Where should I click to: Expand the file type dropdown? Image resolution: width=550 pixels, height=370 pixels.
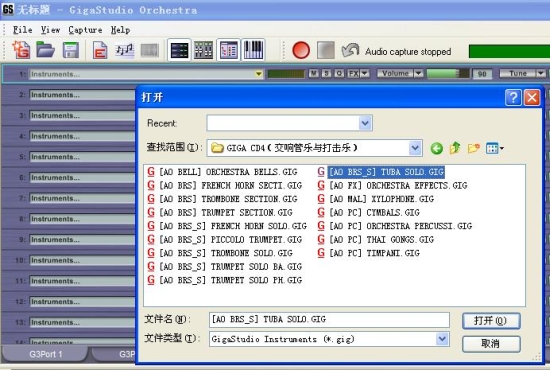[442, 339]
